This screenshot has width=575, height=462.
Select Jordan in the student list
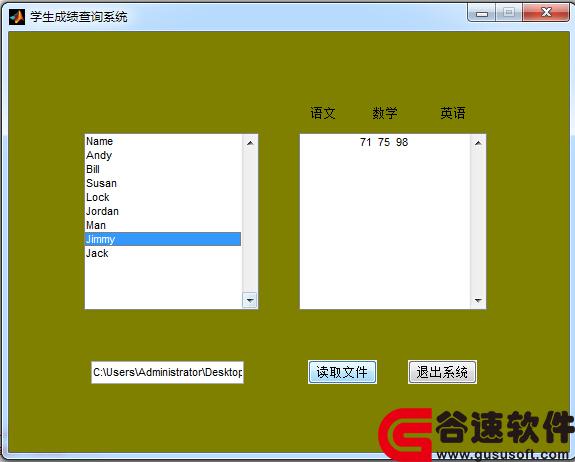click(163, 211)
